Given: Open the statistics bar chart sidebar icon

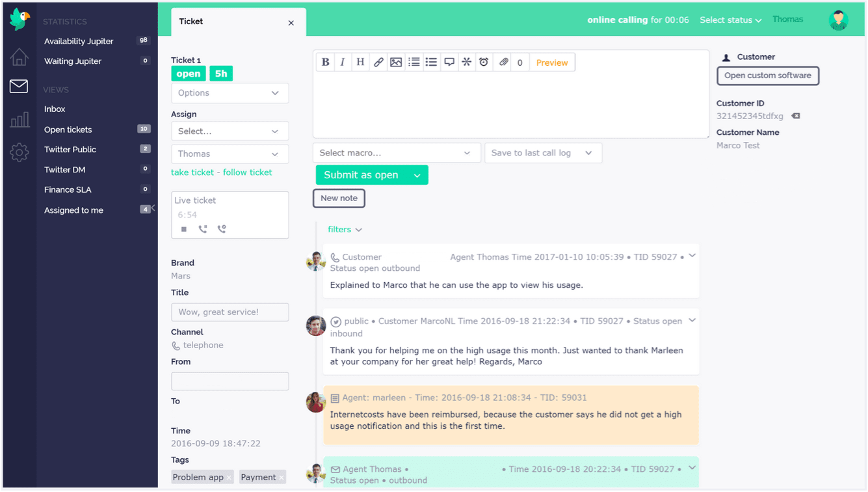Looking at the screenshot, I should (x=19, y=119).
